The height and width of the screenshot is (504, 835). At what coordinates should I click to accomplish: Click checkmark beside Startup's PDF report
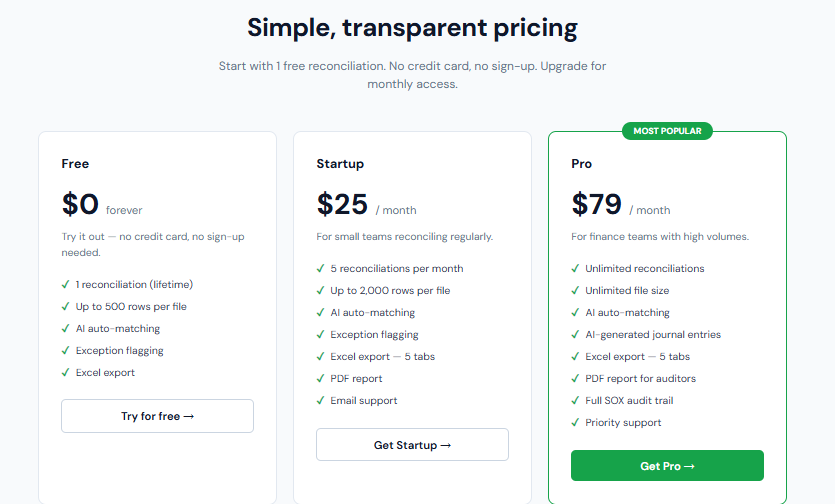point(320,379)
